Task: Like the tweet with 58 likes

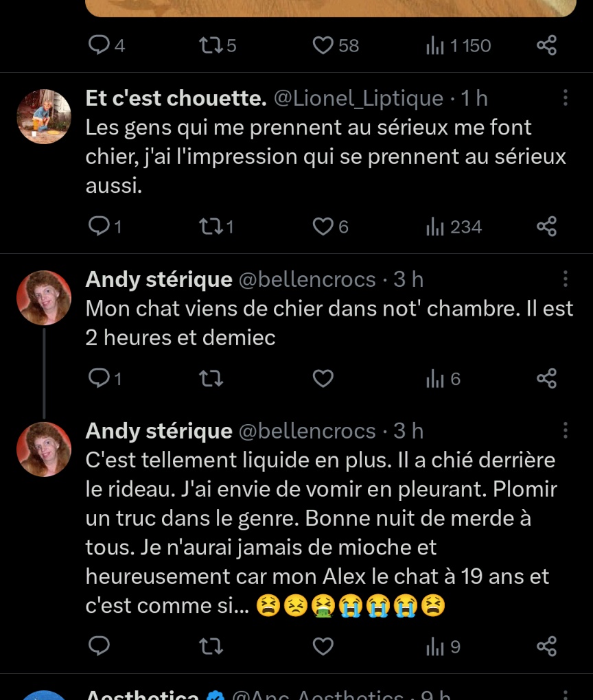Action: pyautogui.click(x=323, y=45)
